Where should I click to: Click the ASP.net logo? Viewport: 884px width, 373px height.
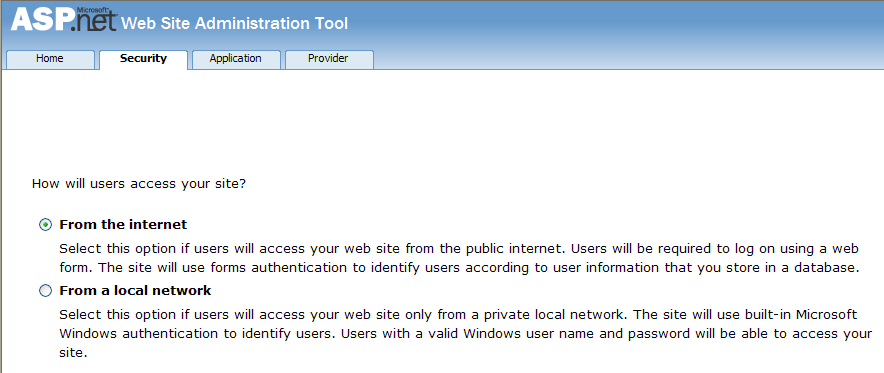coord(64,20)
